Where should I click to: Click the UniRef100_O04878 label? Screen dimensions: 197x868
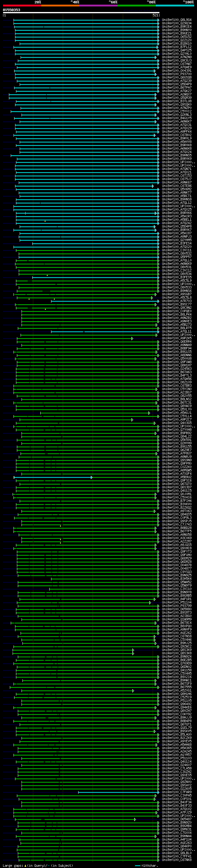pos(177,565)
